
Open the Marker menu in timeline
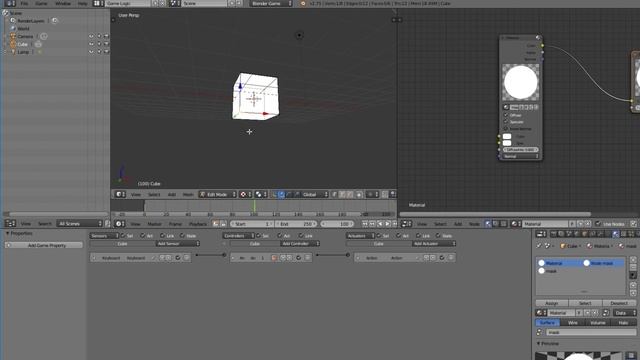pos(154,224)
